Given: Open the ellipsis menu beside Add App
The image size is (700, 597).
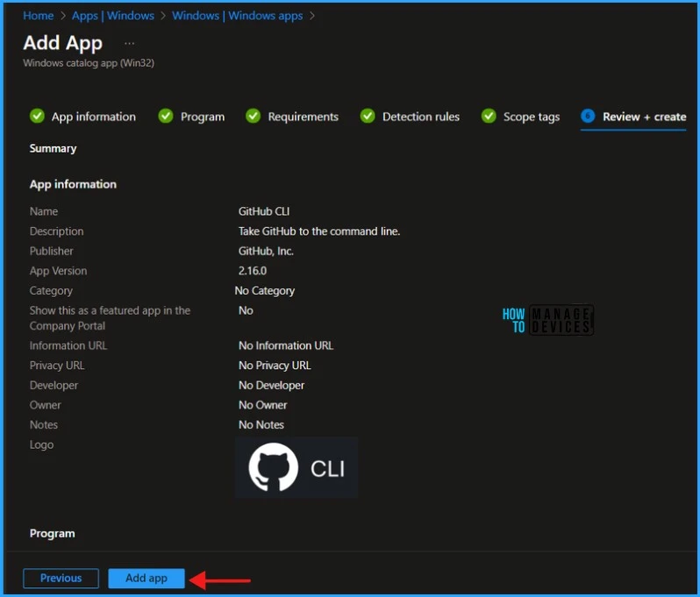Looking at the screenshot, I should (129, 43).
